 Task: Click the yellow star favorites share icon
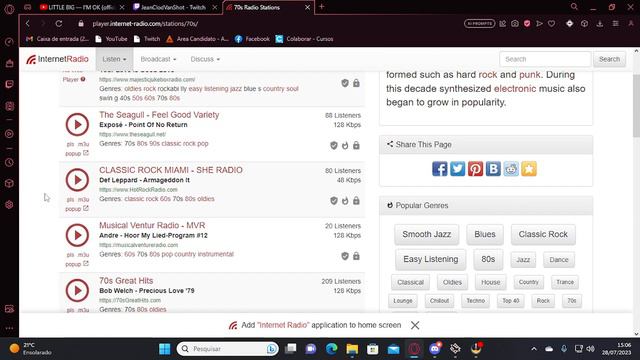pyautogui.click(x=529, y=169)
